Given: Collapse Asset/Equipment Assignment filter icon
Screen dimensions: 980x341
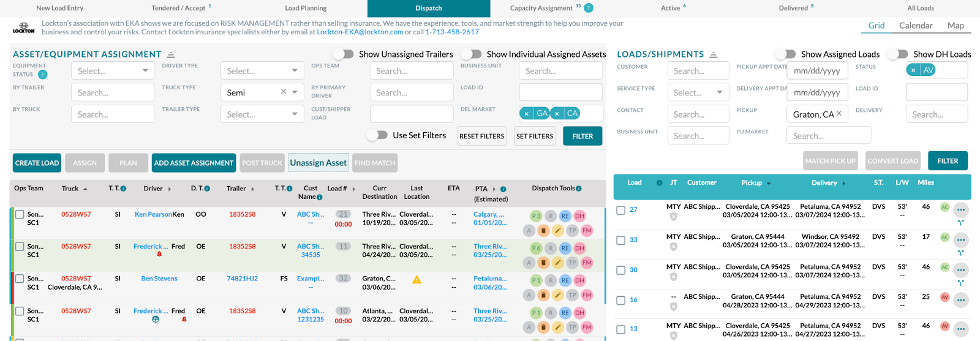Looking at the screenshot, I should click(171, 54).
